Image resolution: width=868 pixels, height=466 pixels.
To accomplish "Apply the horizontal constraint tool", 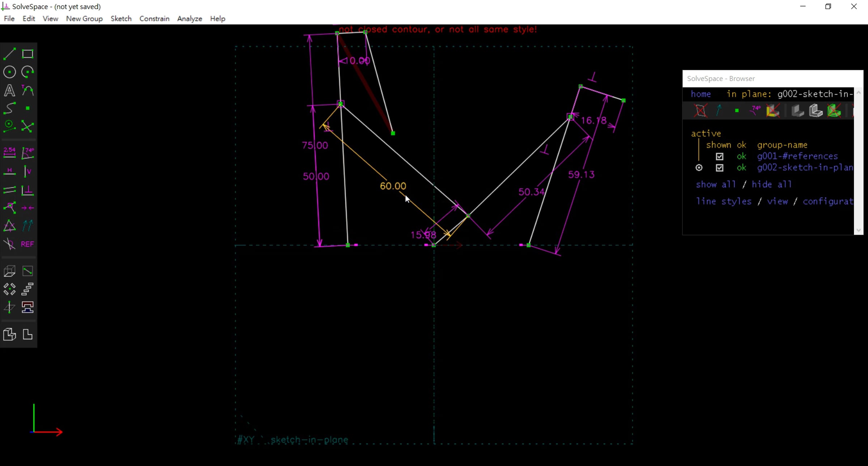I will click(9, 171).
